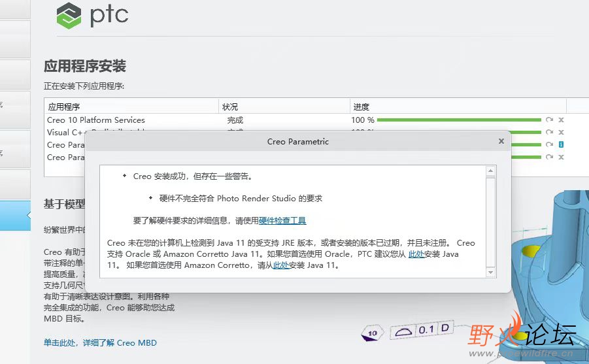The image size is (589, 364).
Task: Click the 正在安装下列应用程序 subtitle text
Action: point(84,86)
